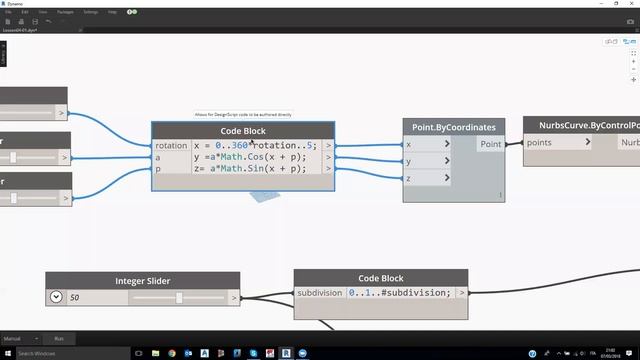Viewport: 640px width, 360px height.
Task: Click output port of the y code line
Action: point(328,157)
